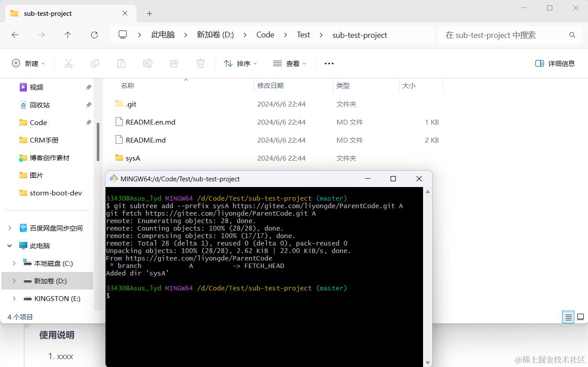
Task: Open the 新建 dropdown menu
Action: tap(28, 63)
